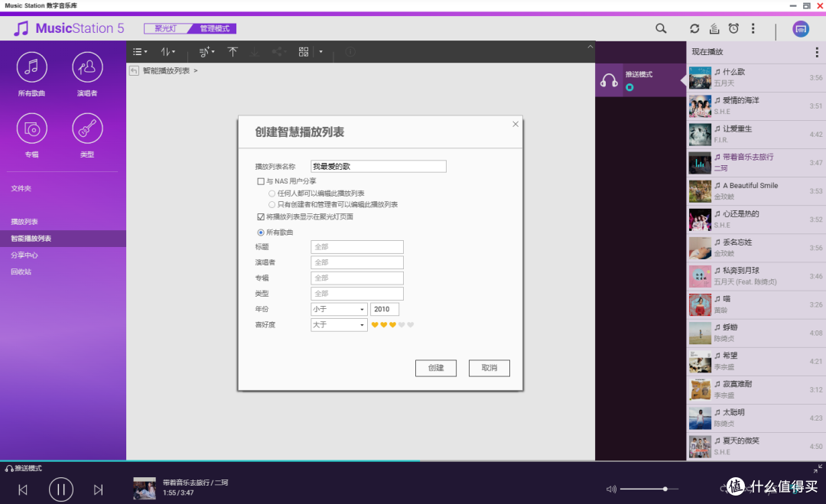Expand player with the arrows icon
Image resolution: width=826 pixels, height=504 pixels.
(817, 468)
